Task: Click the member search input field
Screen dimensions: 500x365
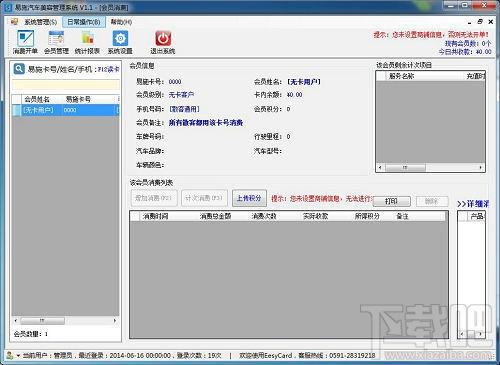Action: click(x=66, y=85)
